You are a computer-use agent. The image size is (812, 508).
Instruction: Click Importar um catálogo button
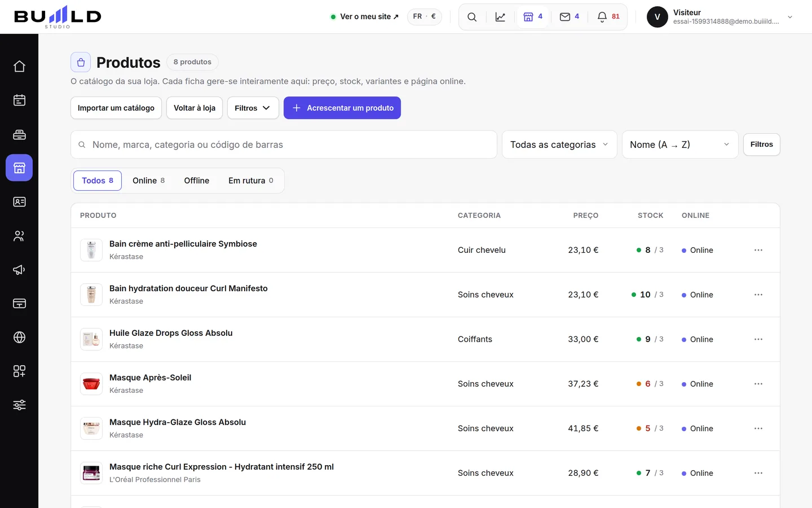click(x=116, y=108)
